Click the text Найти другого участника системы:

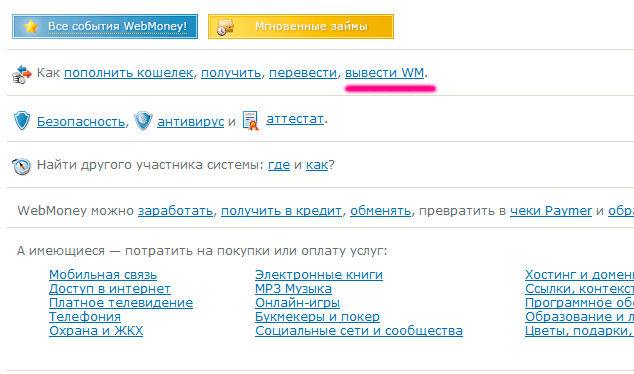[x=150, y=165]
